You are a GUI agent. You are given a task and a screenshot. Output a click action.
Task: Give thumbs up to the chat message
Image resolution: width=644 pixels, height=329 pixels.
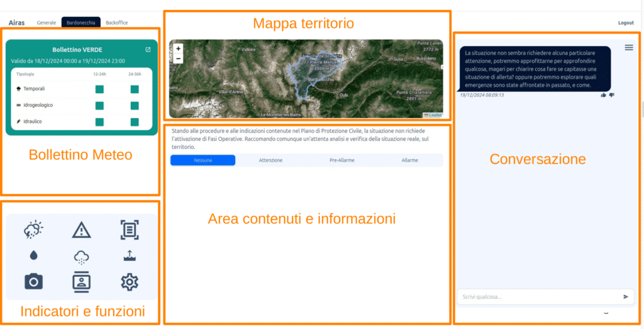pos(604,95)
